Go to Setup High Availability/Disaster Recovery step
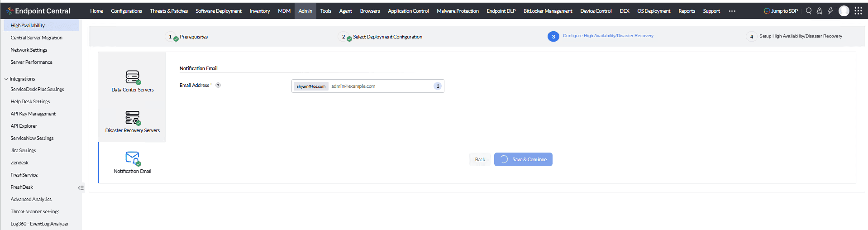Image resolution: width=868 pixels, height=230 pixels. pos(794,36)
